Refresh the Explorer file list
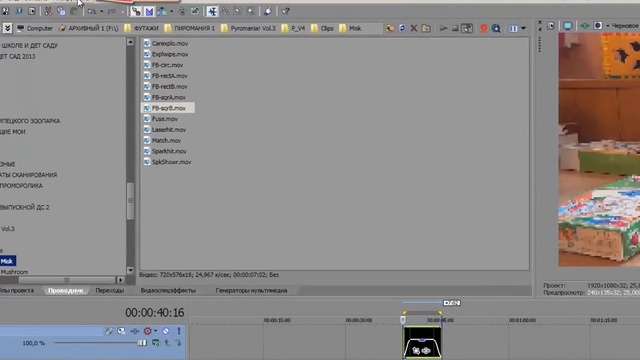This screenshot has width=640, height=360. [402, 28]
